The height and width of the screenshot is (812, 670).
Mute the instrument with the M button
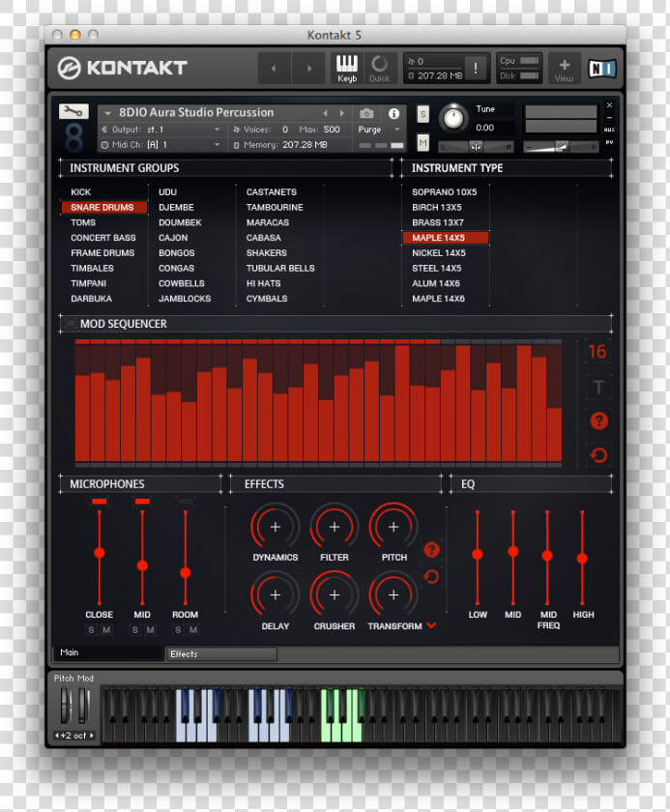(x=423, y=142)
